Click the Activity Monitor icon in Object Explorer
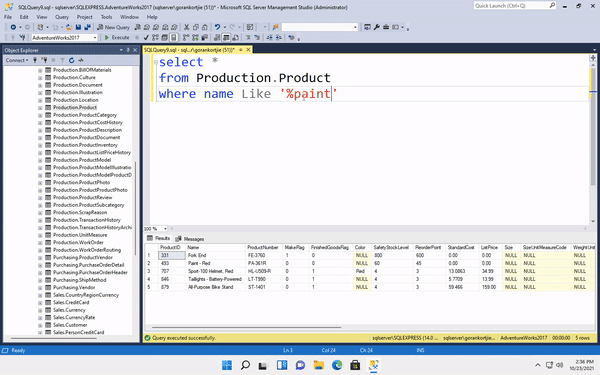 [x=81, y=60]
